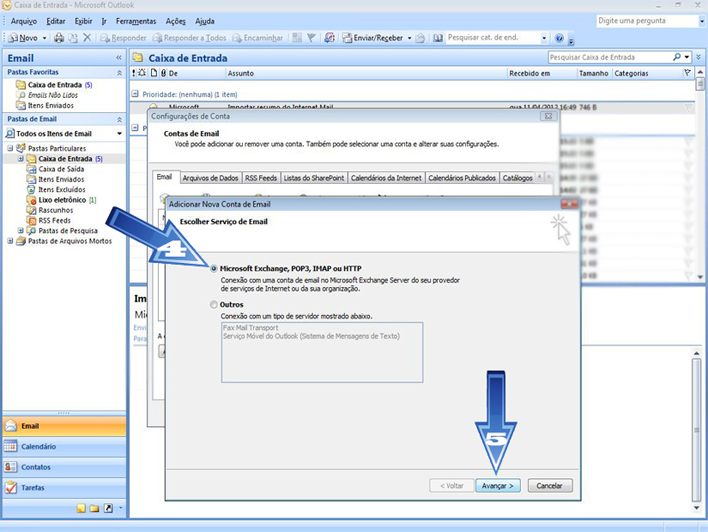
Task: Expand Pastas de Arquivos Mortos node
Action: coord(10,241)
